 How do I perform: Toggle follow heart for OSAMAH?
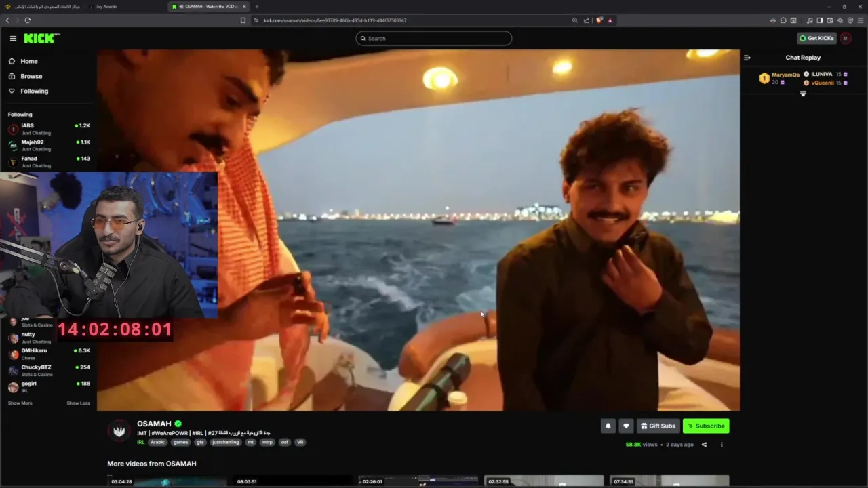[626, 426]
